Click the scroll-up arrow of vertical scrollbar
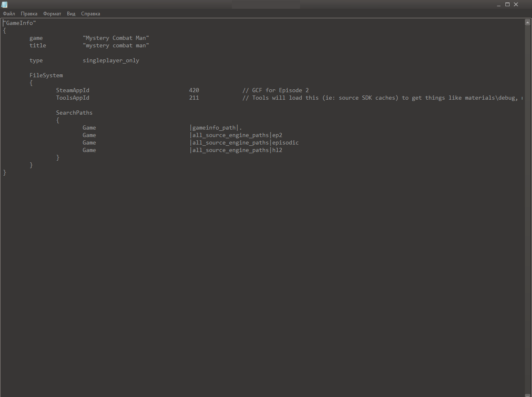 (527, 22)
